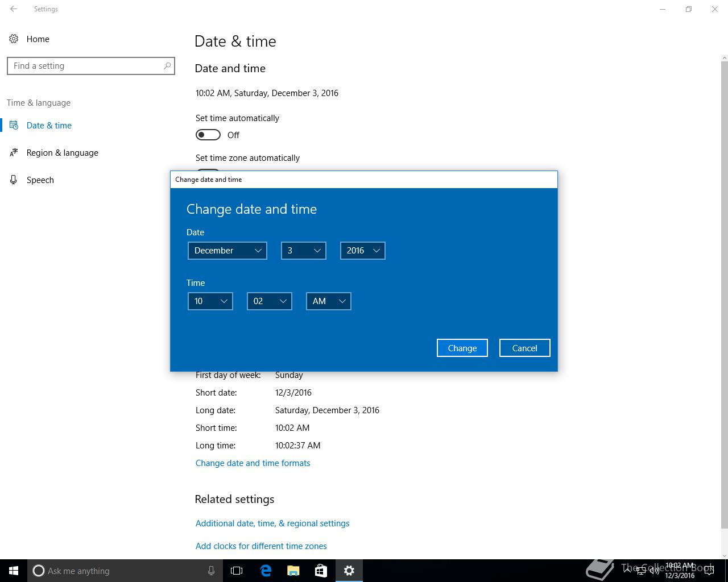728x582 pixels.
Task: Open the Windows Start button
Action: pos(14,571)
